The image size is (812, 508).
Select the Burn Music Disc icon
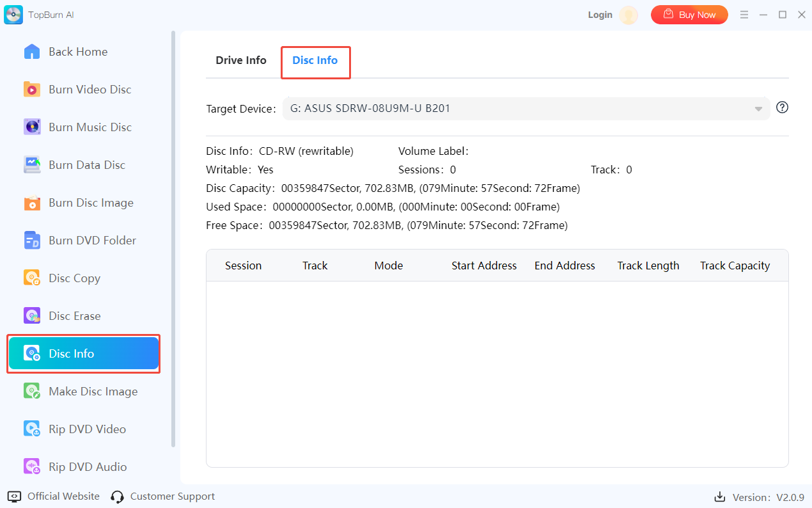click(x=32, y=127)
